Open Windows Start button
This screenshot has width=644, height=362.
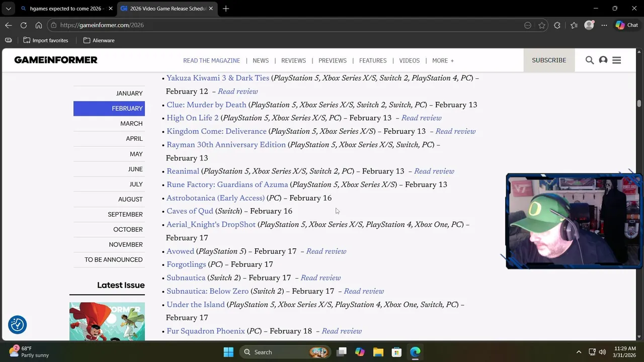[x=228, y=352]
